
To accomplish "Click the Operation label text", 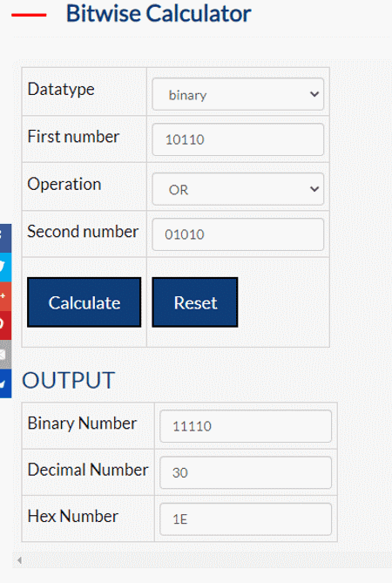I will click(64, 184).
